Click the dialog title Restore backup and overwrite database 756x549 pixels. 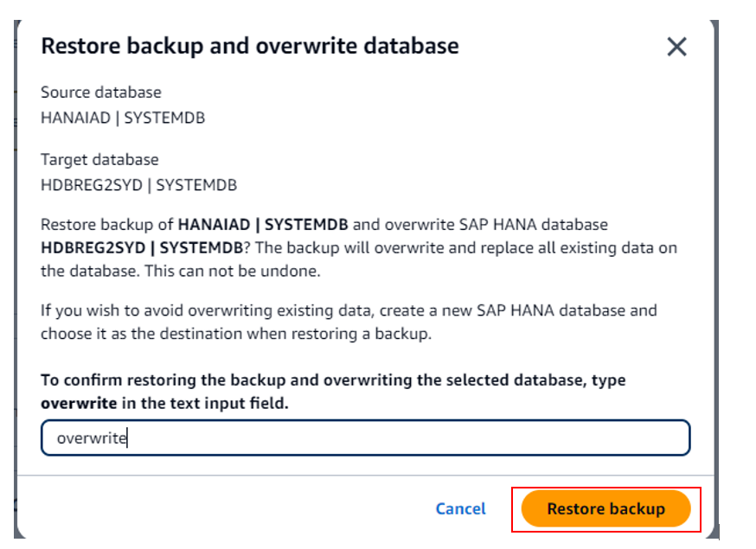(250, 46)
